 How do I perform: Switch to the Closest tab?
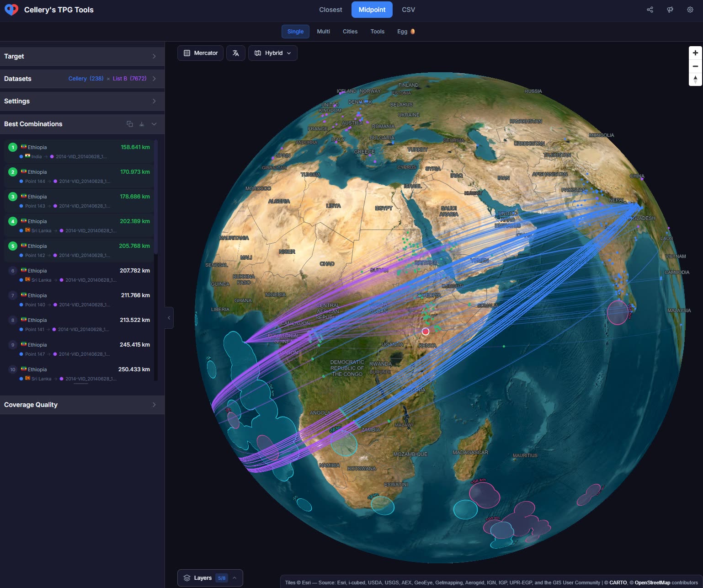[330, 9]
